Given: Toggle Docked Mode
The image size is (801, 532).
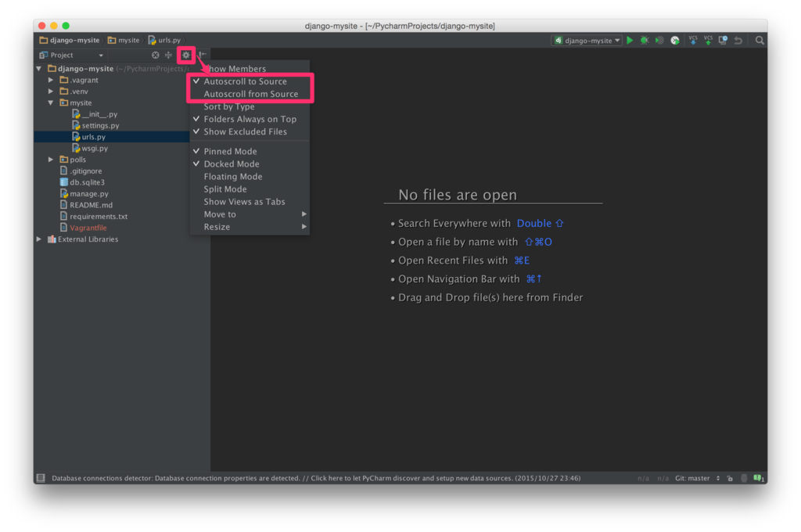Looking at the screenshot, I should (250, 164).
